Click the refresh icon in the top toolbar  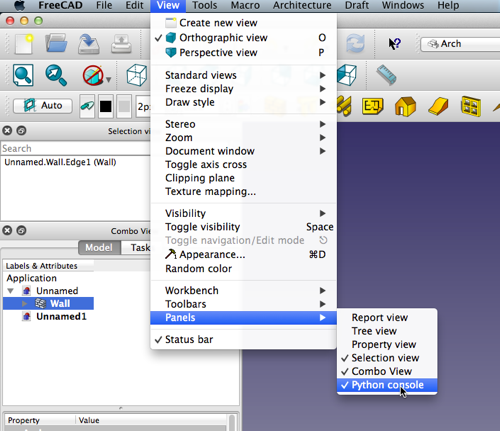355,44
